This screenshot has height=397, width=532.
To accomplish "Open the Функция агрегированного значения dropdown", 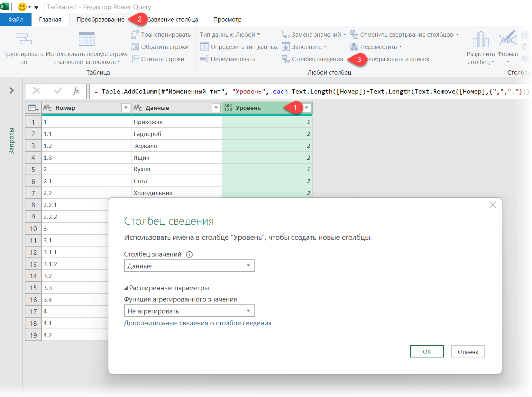I will coord(189,311).
